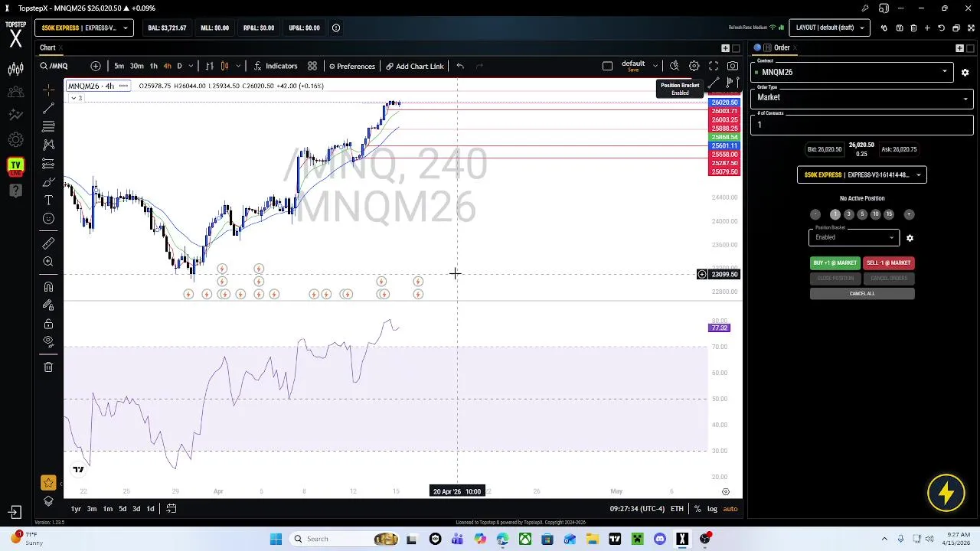This screenshot has height=551, width=980.
Task: Switch chart to 30m timeframe
Action: [x=136, y=66]
